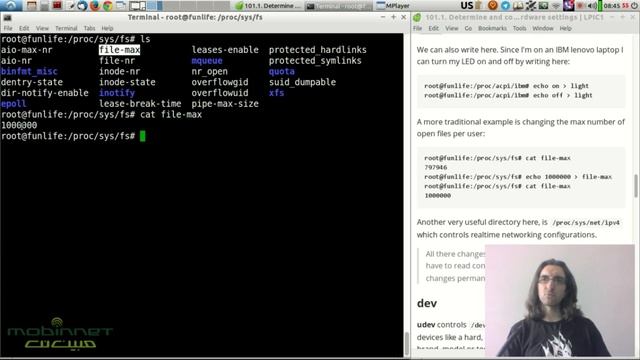Open Terminal window's View menu
Image resolution: width=640 pixels, height=360 pixels.
click(x=42, y=28)
